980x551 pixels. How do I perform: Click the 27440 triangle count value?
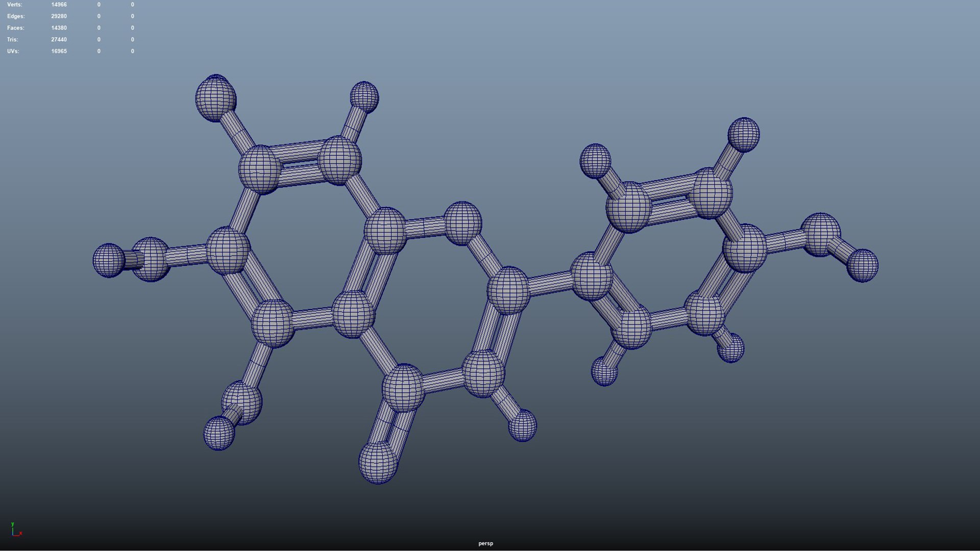(59, 40)
